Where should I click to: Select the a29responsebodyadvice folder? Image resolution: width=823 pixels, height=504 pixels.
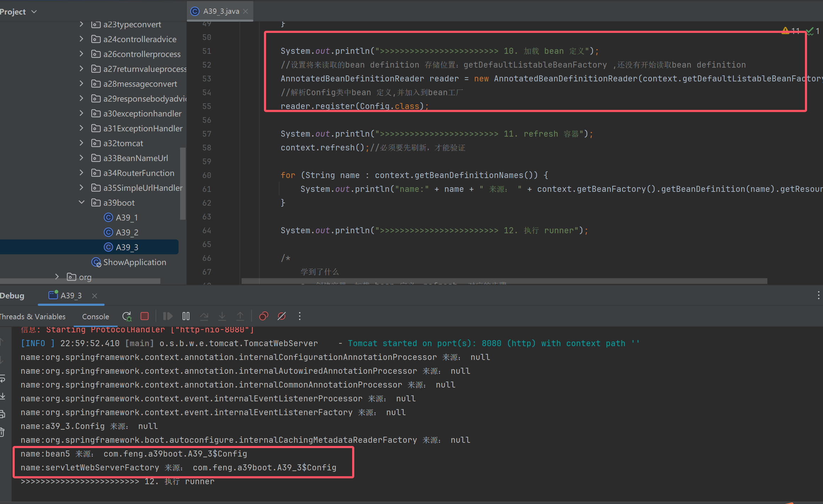pyautogui.click(x=139, y=98)
